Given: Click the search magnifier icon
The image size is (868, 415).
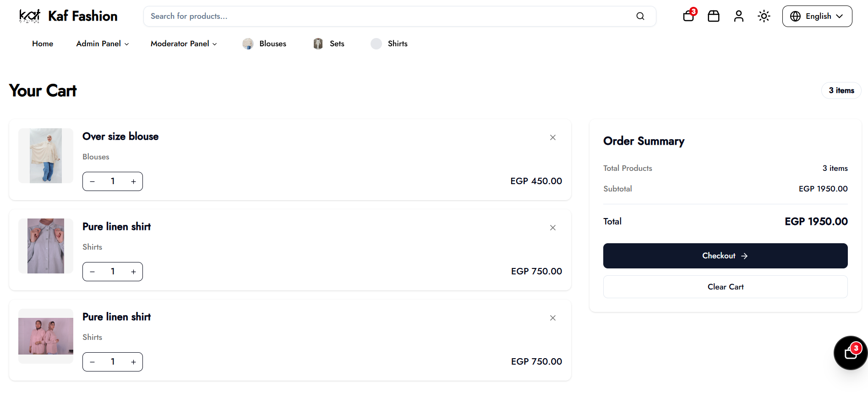Looking at the screenshot, I should coord(640,16).
